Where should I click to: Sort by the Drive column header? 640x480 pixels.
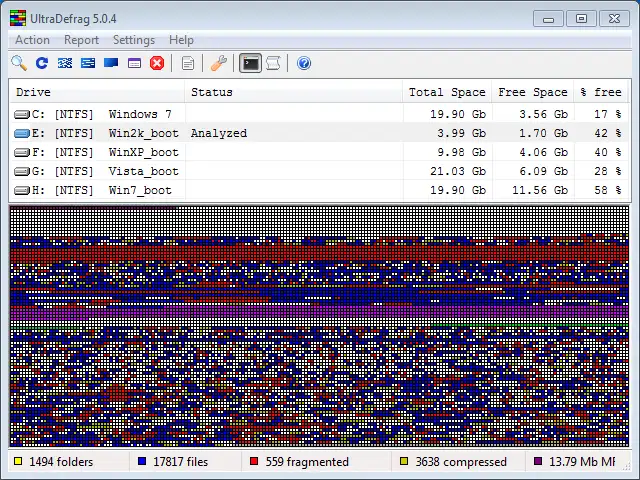pyautogui.click(x=97, y=92)
